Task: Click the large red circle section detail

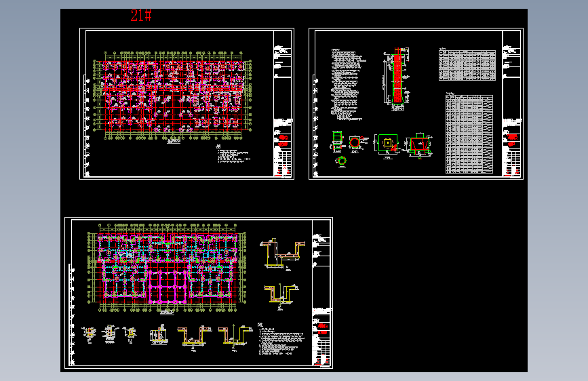Action: (355, 143)
